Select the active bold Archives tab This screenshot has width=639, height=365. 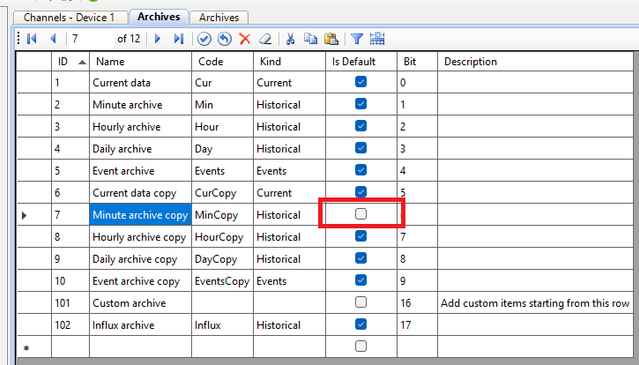(159, 17)
